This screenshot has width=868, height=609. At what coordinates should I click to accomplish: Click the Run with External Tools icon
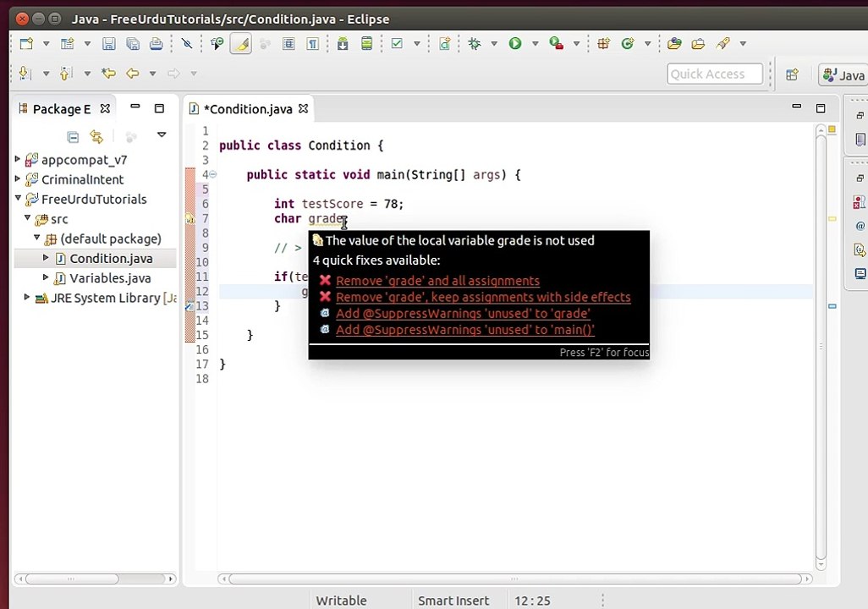(556, 43)
